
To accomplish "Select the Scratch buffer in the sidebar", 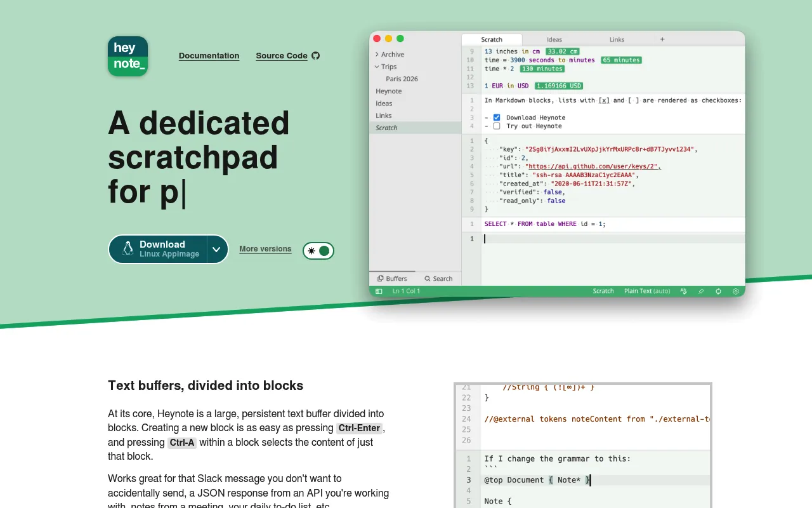I will [415, 128].
